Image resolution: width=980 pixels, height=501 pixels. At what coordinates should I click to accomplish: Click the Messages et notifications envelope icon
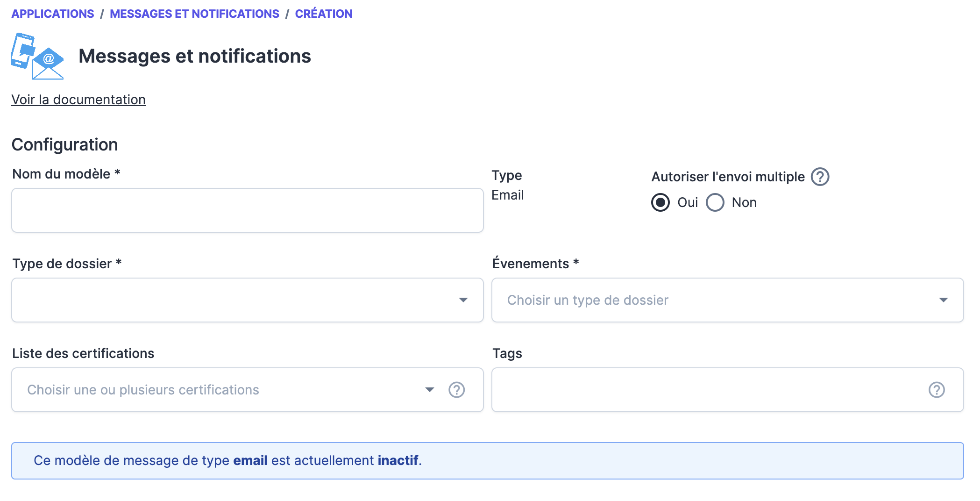pyautogui.click(x=37, y=56)
